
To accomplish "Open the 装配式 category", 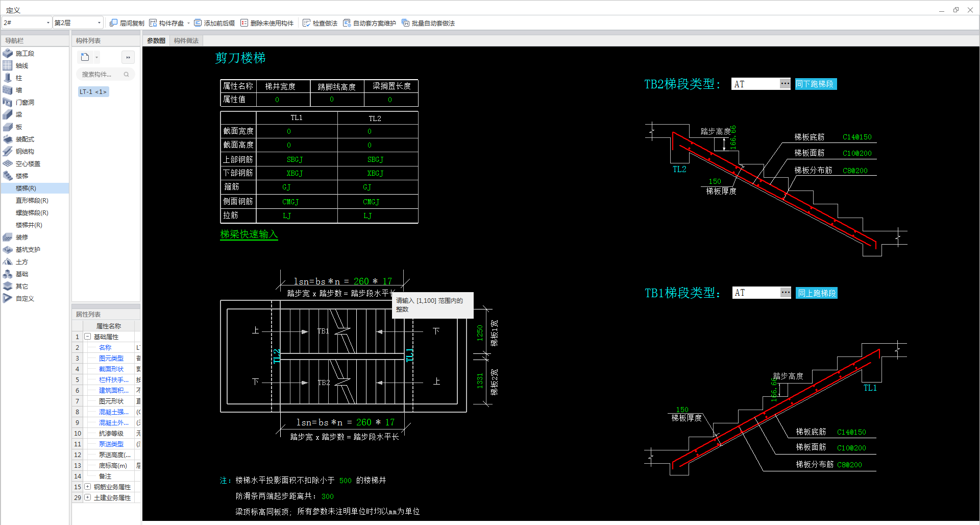I will 24,139.
